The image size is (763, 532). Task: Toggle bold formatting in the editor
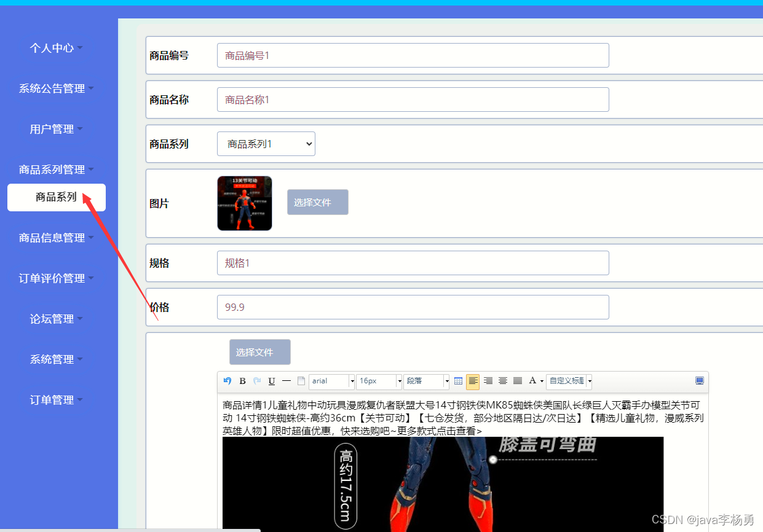pyautogui.click(x=242, y=381)
